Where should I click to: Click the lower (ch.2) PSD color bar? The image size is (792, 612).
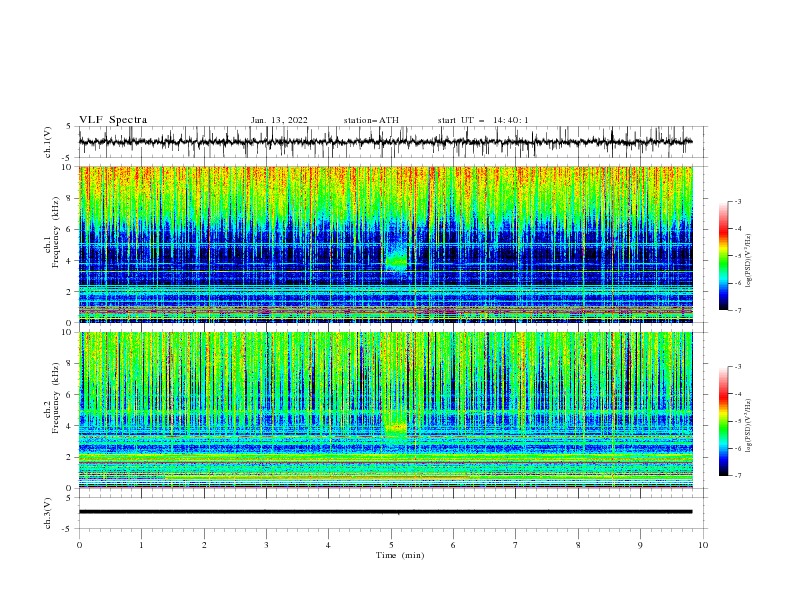(x=723, y=421)
